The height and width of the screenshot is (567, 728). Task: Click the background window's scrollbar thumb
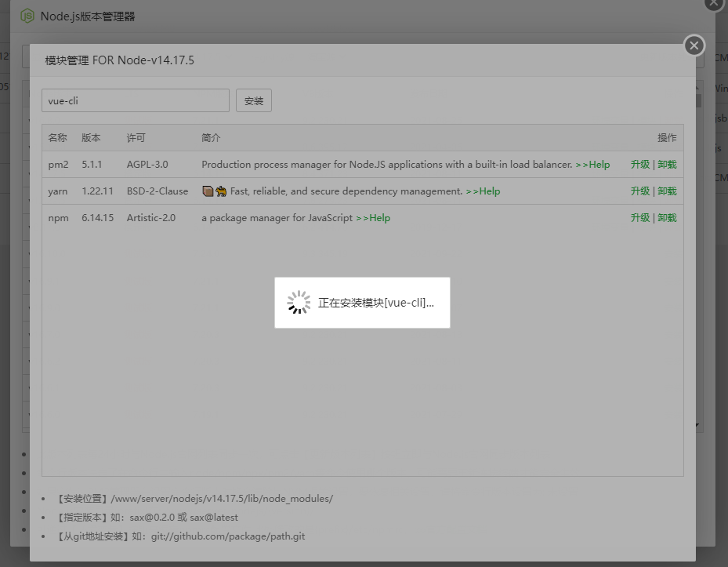point(698,101)
